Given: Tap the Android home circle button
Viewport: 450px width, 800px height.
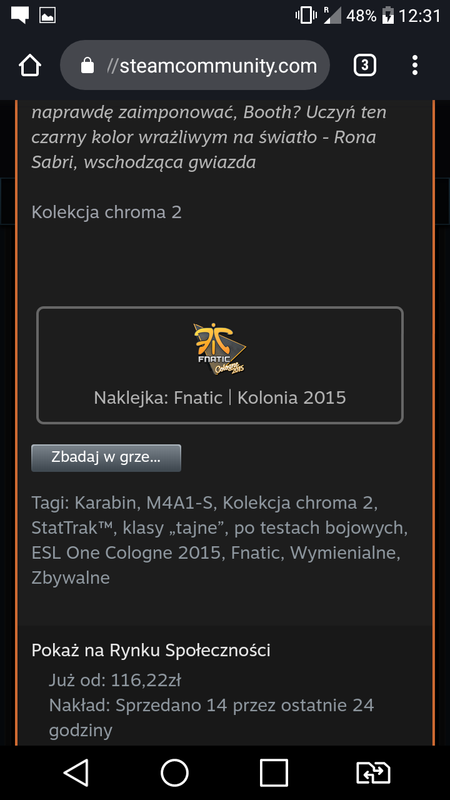Looking at the screenshot, I should pos(174,772).
